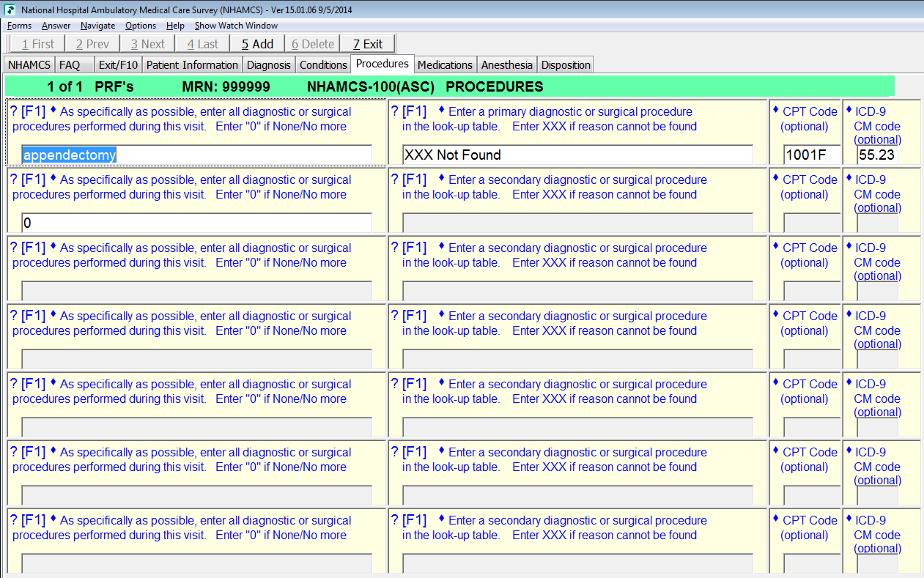
Task: Click the second procedure field containing 0
Action: click(x=196, y=223)
